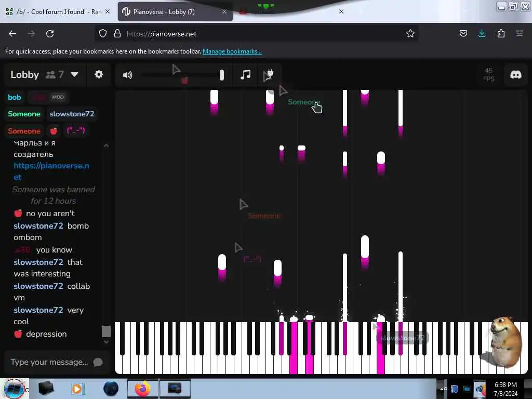The width and height of the screenshot is (532, 399).
Task: Adjust the volume slider handle
Action: [221, 75]
